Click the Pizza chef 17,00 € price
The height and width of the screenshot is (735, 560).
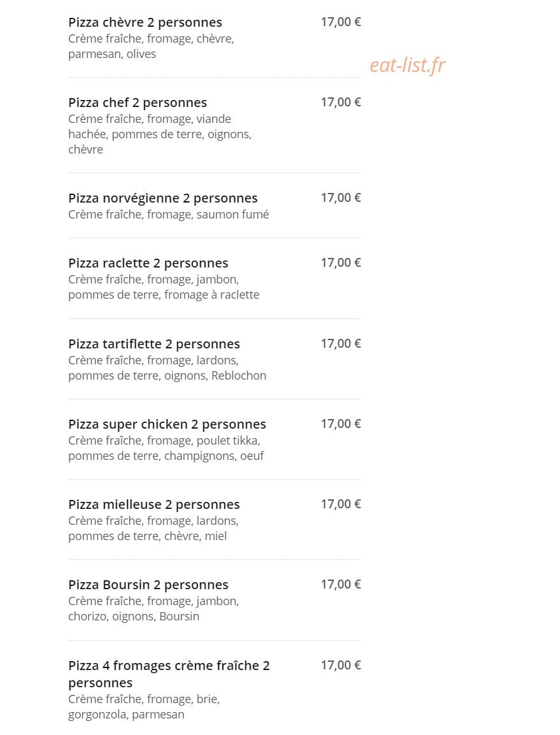340,102
